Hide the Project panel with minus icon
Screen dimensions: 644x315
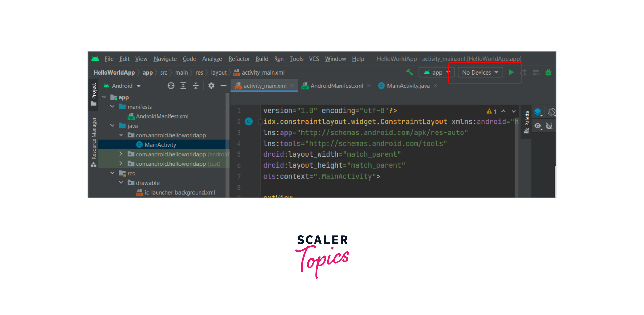click(224, 86)
